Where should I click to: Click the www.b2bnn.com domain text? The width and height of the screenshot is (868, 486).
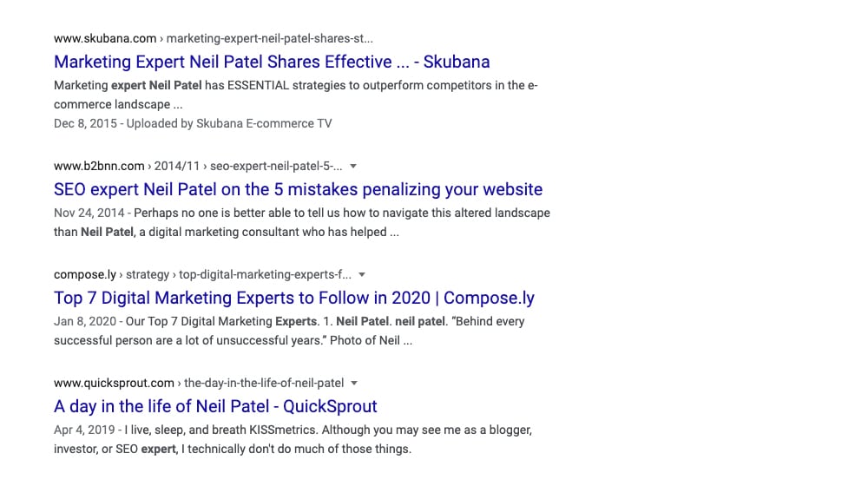click(x=99, y=166)
